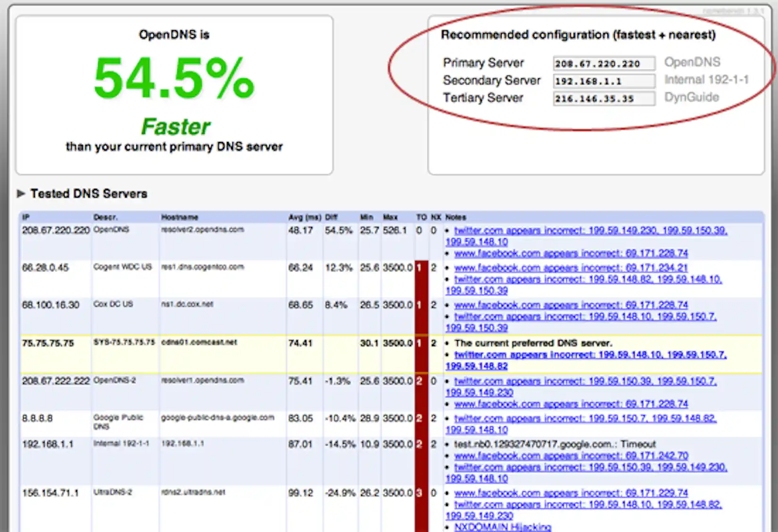The width and height of the screenshot is (778, 532).
Task: Click hostname res1.dns.cogentco.com
Action: click(203, 266)
